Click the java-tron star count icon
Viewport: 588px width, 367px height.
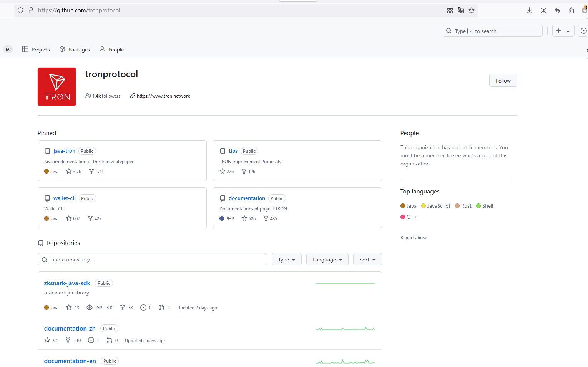coord(69,171)
